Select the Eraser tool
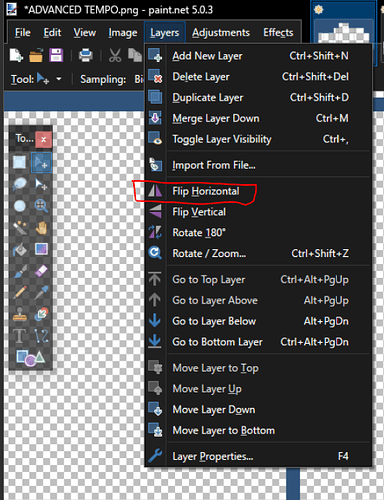Viewport: 384px width, 500px height. point(41,271)
